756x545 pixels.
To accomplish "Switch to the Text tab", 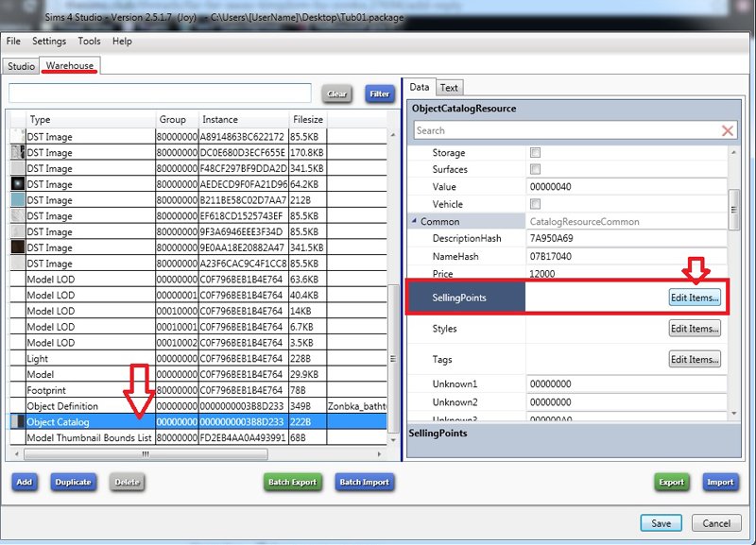I will [450, 88].
